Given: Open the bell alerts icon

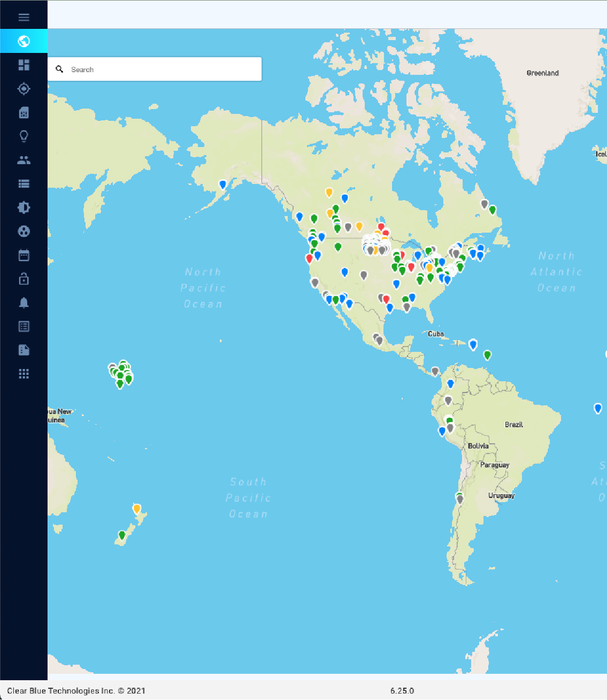Looking at the screenshot, I should pos(24,303).
